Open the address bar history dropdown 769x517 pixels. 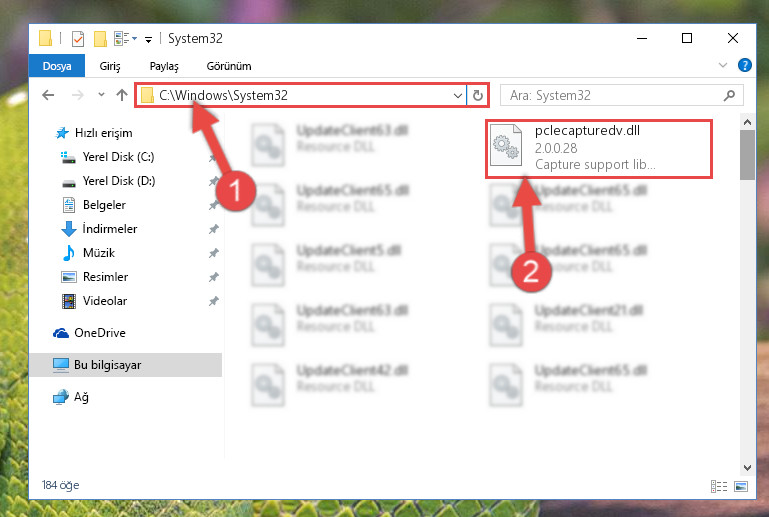(458, 95)
